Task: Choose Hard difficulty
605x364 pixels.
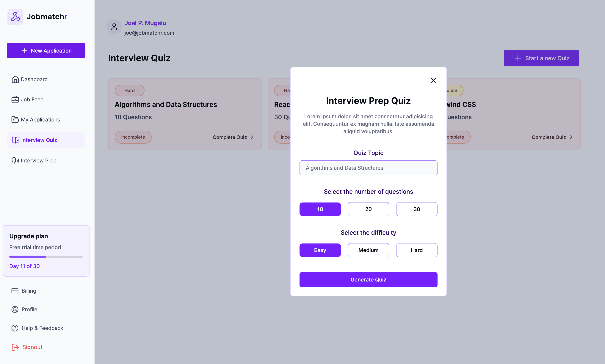Action: (x=416, y=250)
